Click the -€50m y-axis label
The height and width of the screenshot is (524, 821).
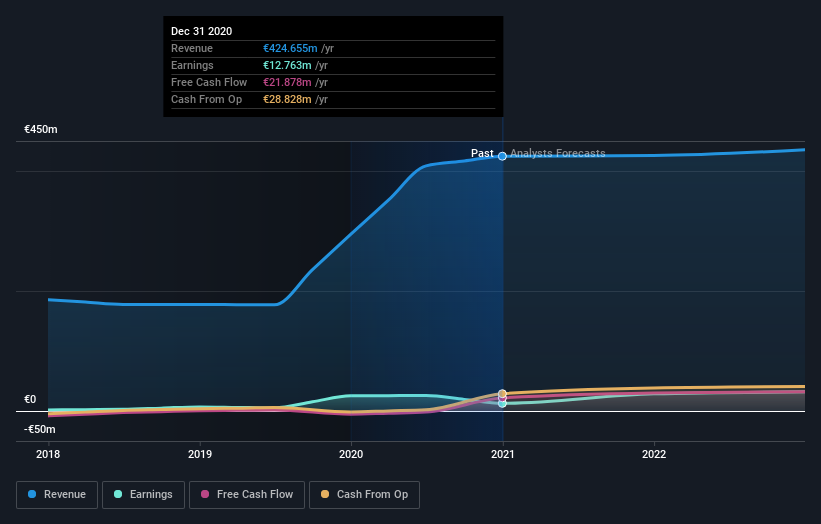pyautogui.click(x=40, y=429)
